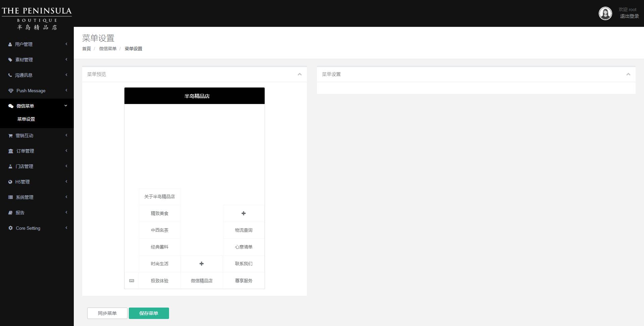644x326 pixels.
Task: Click the 尊享服务 bottom menu item
Action: point(244,281)
